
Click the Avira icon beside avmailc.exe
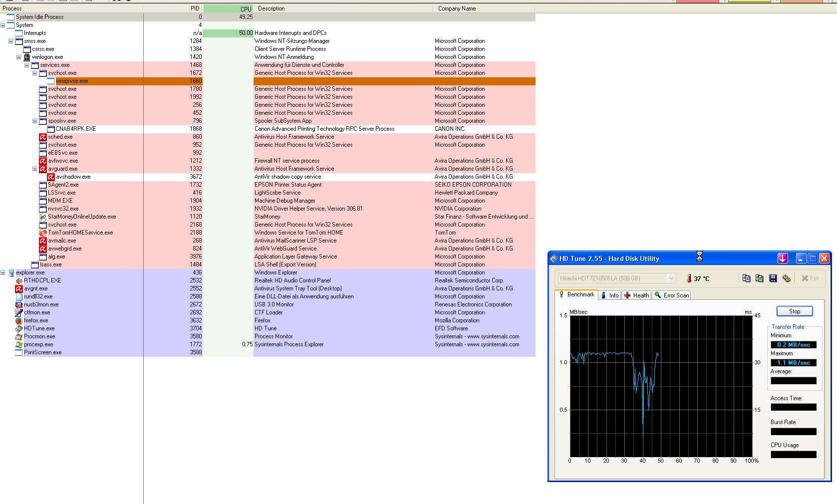[x=43, y=241]
